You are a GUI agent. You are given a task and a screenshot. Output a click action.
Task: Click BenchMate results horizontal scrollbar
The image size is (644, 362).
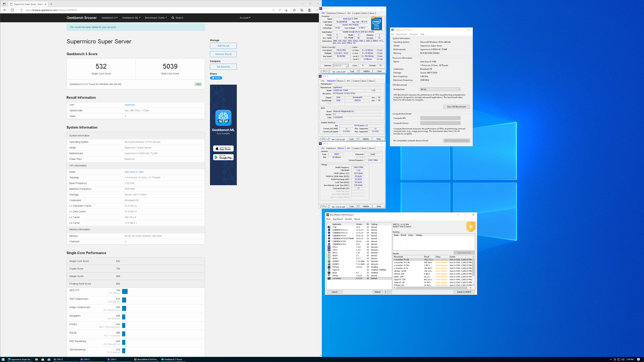click(x=433, y=288)
